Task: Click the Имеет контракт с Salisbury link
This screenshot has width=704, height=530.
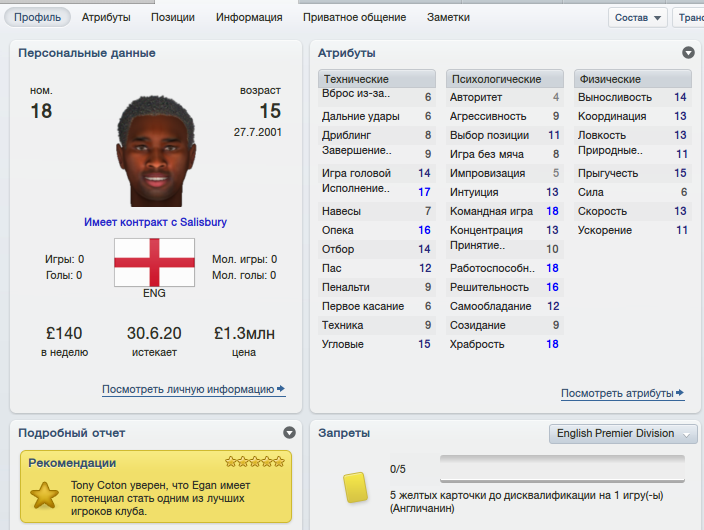Action: click(155, 222)
